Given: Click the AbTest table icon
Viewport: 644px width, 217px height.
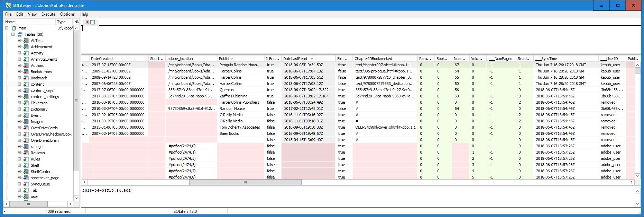Looking at the screenshot, I should [x=26, y=41].
